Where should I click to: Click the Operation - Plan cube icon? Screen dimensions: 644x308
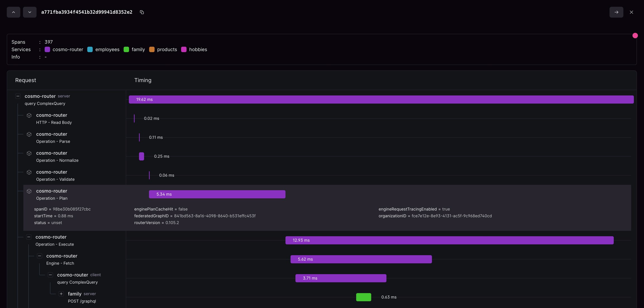click(x=29, y=191)
